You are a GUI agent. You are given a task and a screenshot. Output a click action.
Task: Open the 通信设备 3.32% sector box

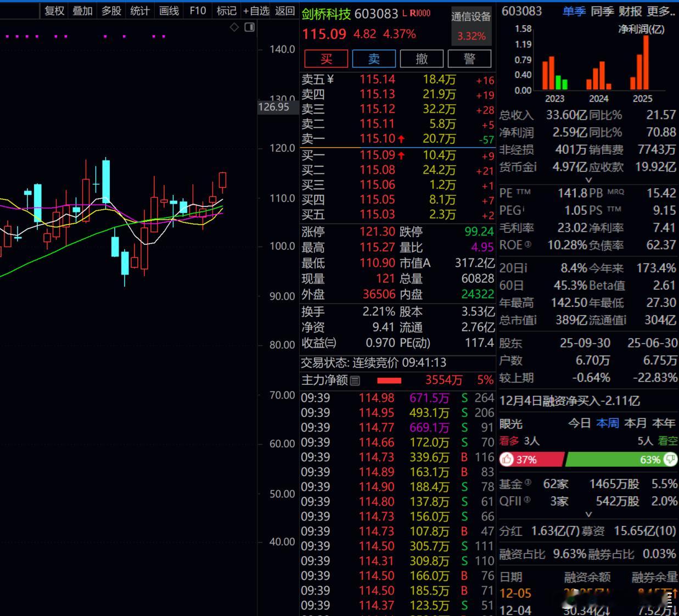click(x=472, y=25)
